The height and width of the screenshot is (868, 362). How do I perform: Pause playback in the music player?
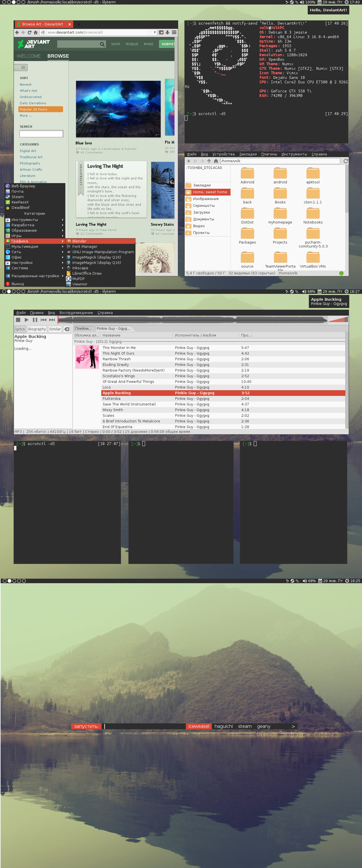tap(35, 320)
